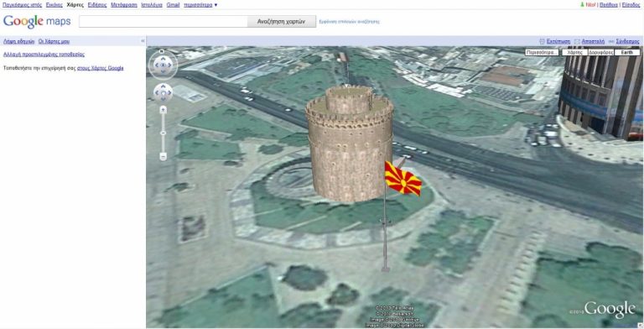The image size is (644, 329).
Task: Open the Βοήθεια help link
Action: coord(609,5)
